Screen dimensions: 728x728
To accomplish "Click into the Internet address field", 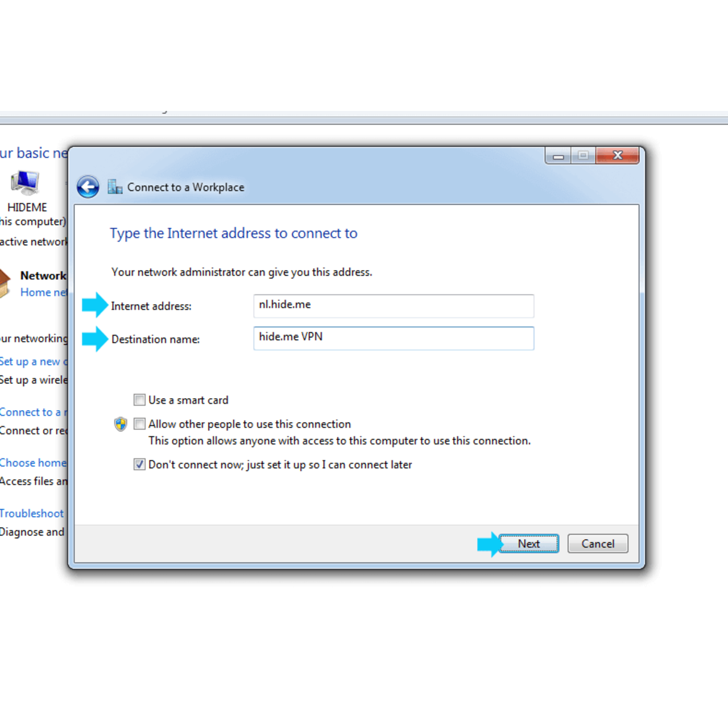I will (x=393, y=305).
